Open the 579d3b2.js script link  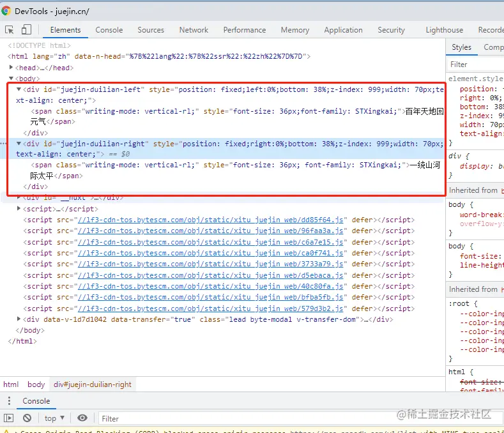(x=211, y=308)
